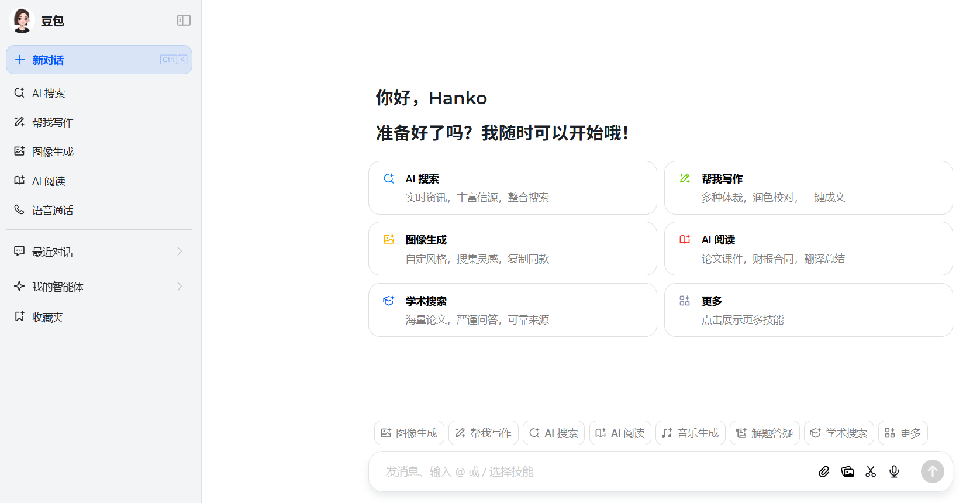
Task: Open 图像生成 in the sidebar
Action: coord(99,151)
